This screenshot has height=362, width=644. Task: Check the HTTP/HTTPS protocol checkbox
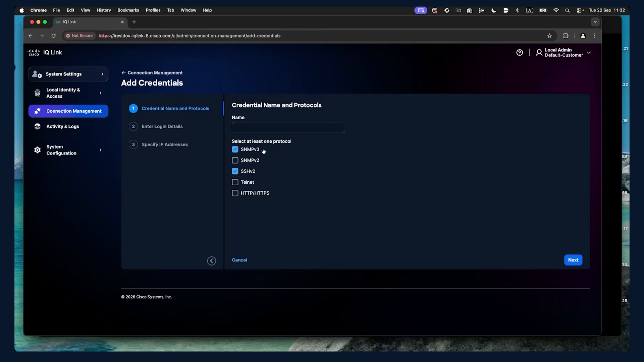[x=235, y=193]
